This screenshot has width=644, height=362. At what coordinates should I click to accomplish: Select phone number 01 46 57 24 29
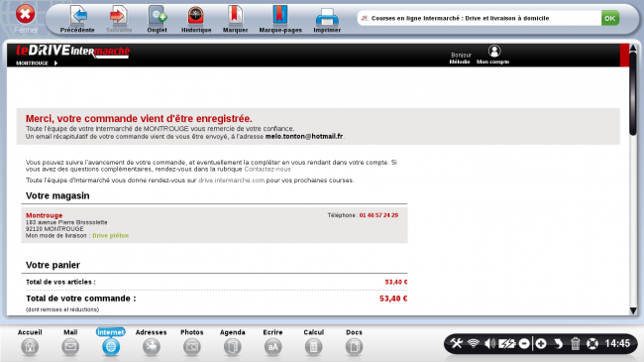pyautogui.click(x=378, y=215)
